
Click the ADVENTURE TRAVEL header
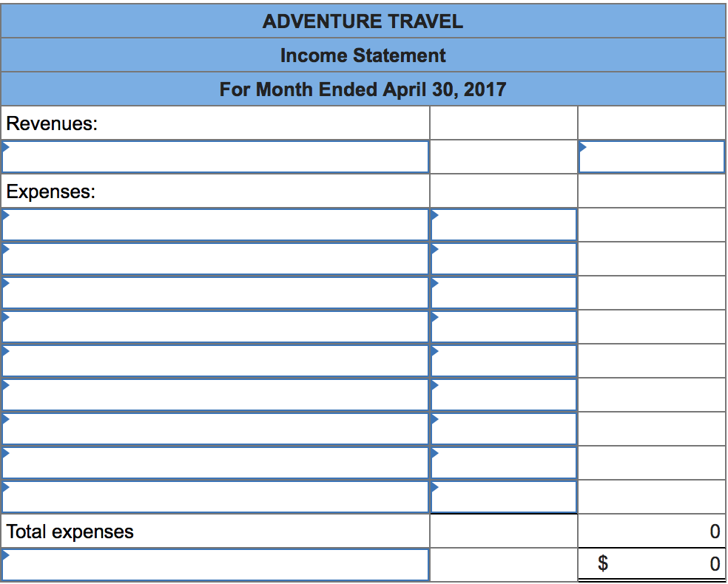tap(363, 21)
